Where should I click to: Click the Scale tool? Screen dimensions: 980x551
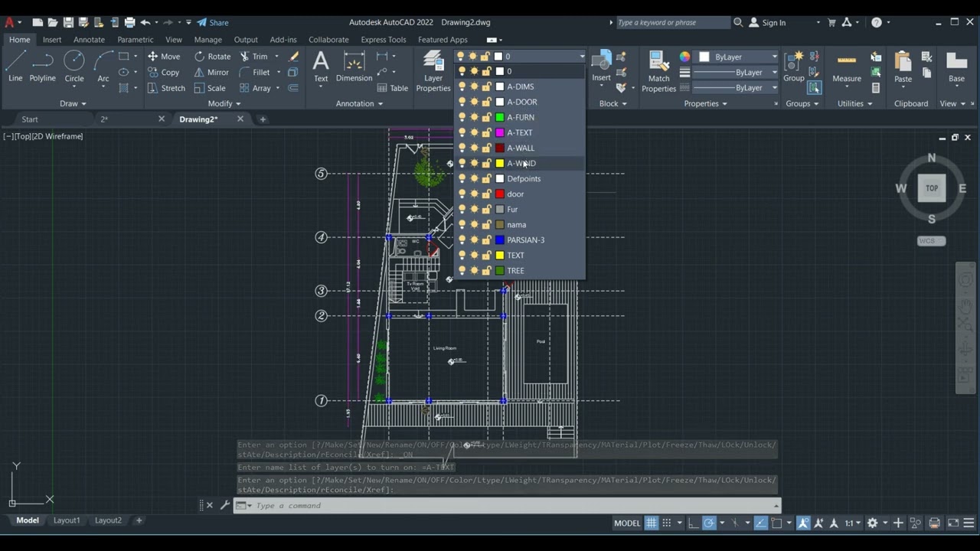tap(210, 88)
